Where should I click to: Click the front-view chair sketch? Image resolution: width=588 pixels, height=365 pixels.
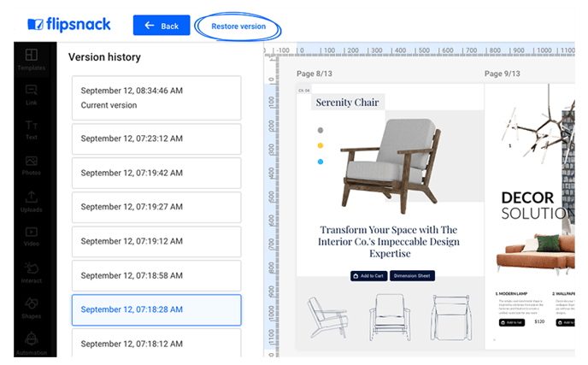coord(390,317)
